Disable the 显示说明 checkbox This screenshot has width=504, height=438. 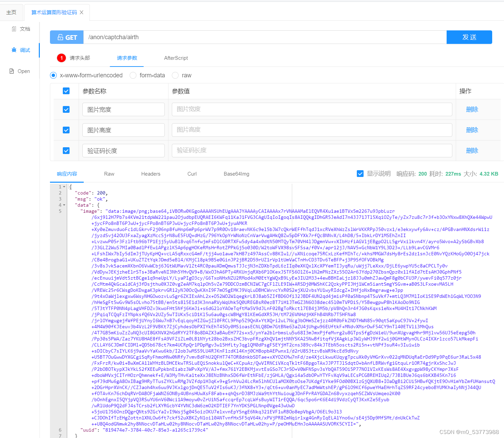[x=360, y=174]
